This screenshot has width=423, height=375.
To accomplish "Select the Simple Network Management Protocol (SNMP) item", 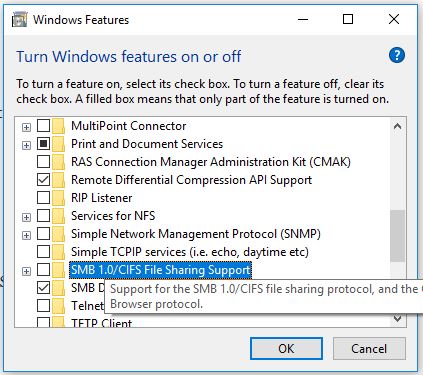I will (x=196, y=234).
